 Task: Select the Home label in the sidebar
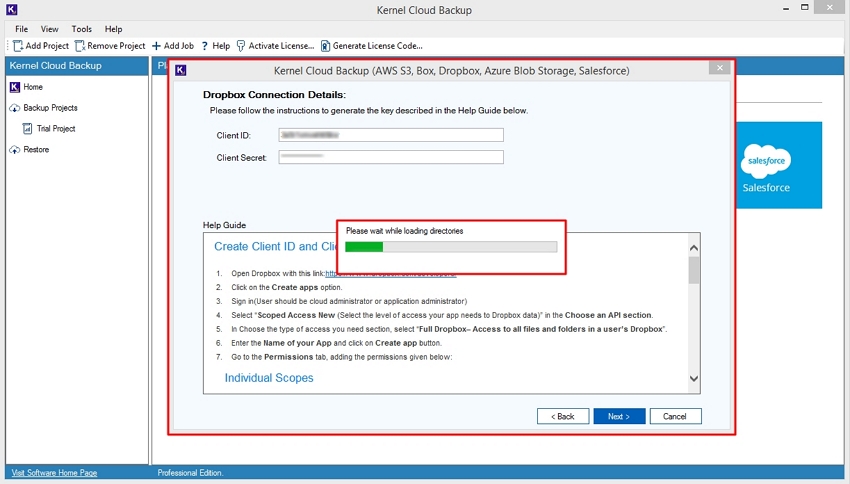33,87
